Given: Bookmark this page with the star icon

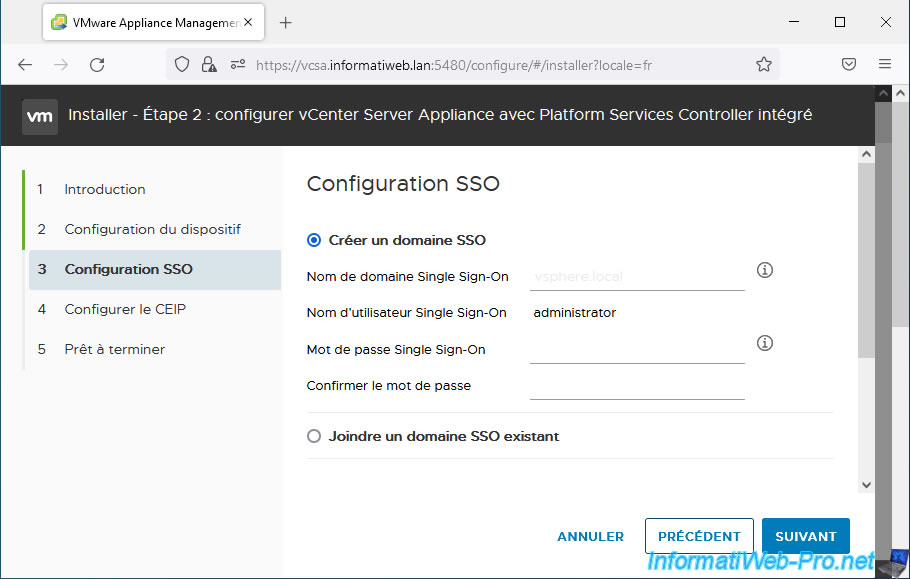Looking at the screenshot, I should pyautogui.click(x=764, y=64).
